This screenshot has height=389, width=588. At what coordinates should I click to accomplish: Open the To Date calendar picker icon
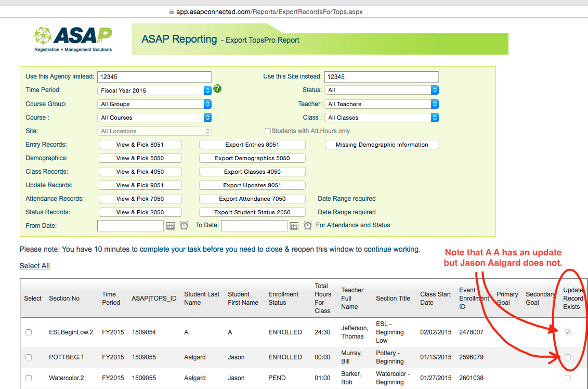click(x=294, y=226)
